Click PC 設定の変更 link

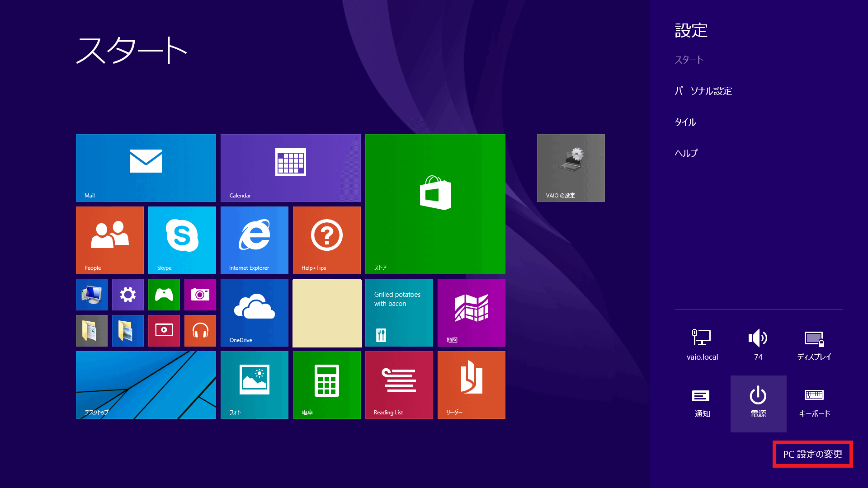click(x=813, y=454)
